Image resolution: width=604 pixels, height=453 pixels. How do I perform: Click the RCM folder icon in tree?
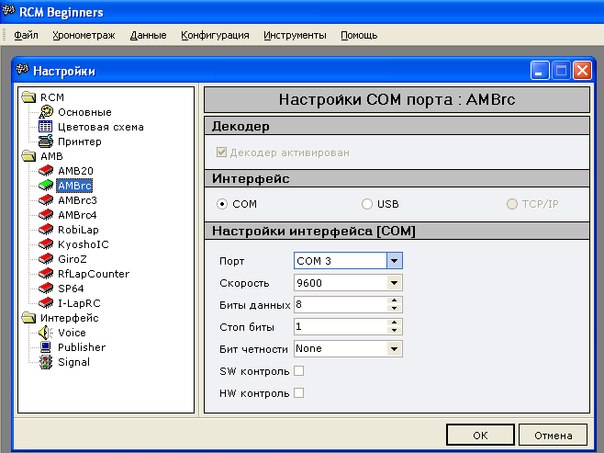pos(29,97)
